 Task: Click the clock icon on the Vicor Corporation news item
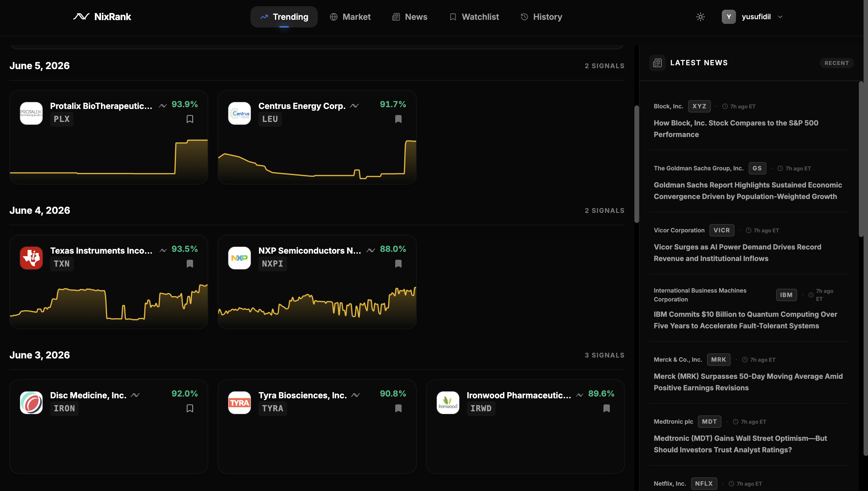tap(749, 230)
